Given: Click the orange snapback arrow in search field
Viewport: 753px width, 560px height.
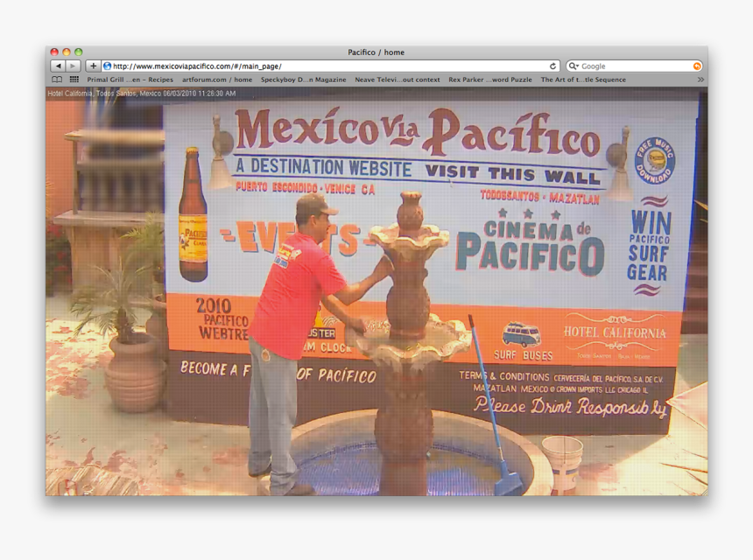Looking at the screenshot, I should click(x=697, y=66).
